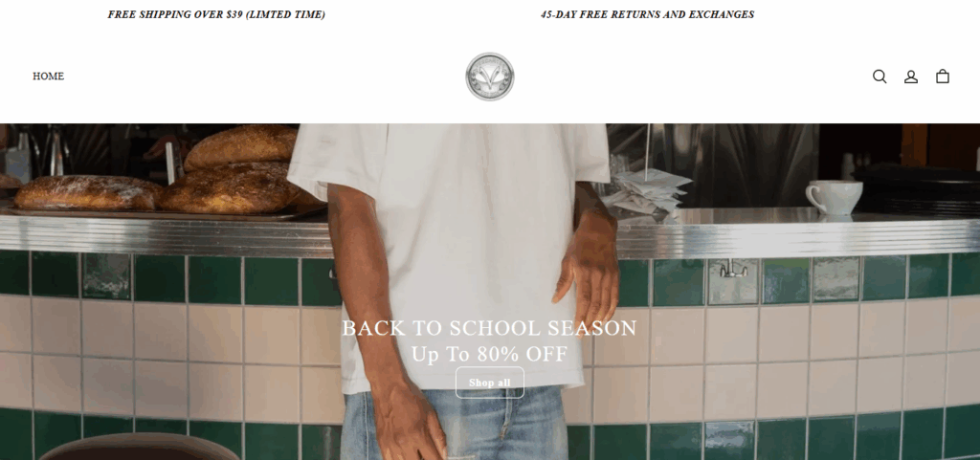980x460 pixels.
Task: Click the steel faucet tap on tiles
Action: pos(730,269)
